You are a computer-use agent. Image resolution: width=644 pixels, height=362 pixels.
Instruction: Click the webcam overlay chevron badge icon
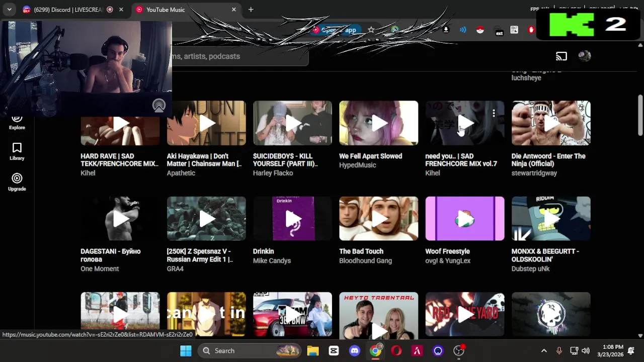coord(159,106)
